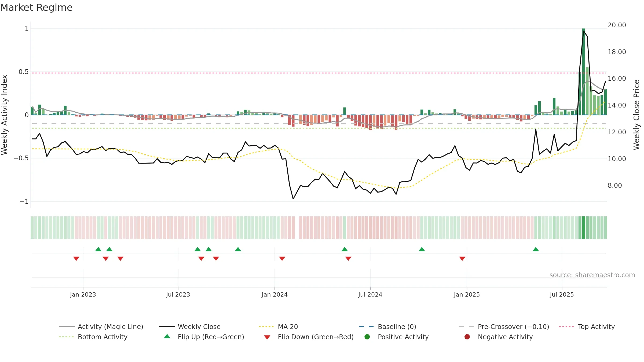Click the source: sharemaestro.com text

[592, 275]
